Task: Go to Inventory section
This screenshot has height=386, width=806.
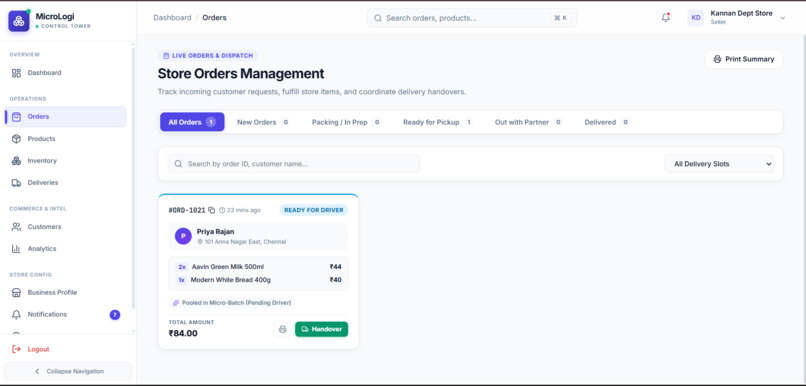Action: pyautogui.click(x=65, y=161)
